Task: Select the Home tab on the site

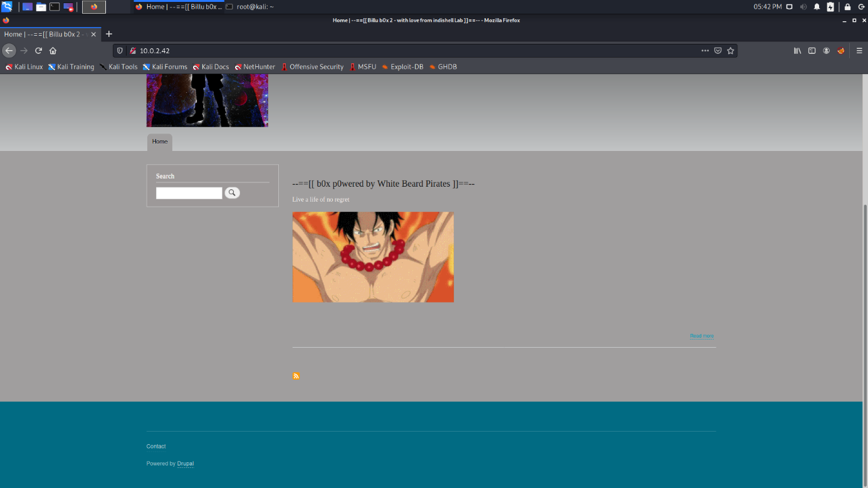Action: tap(160, 142)
